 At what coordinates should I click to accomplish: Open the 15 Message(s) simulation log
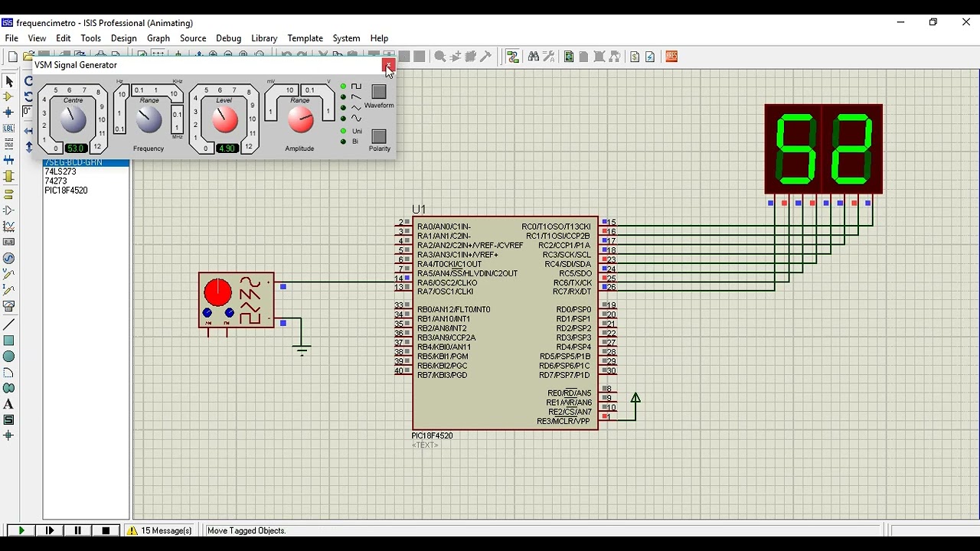pos(159,530)
